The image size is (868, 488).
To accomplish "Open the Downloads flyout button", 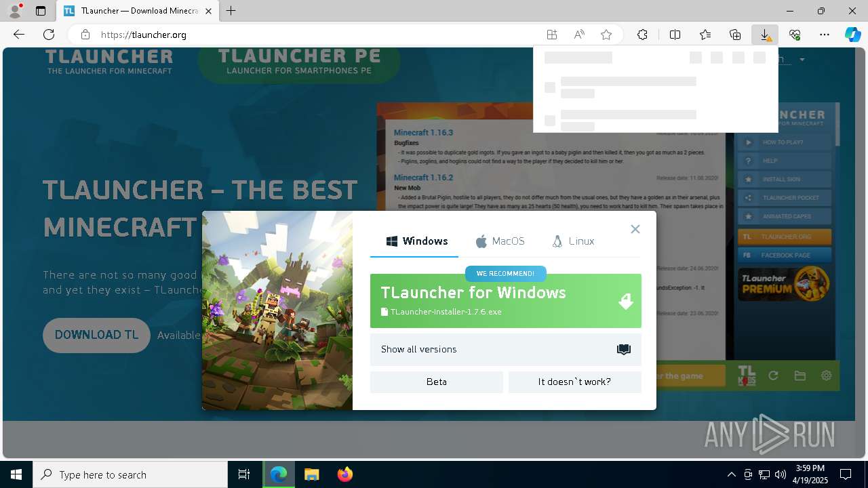I will 765,35.
